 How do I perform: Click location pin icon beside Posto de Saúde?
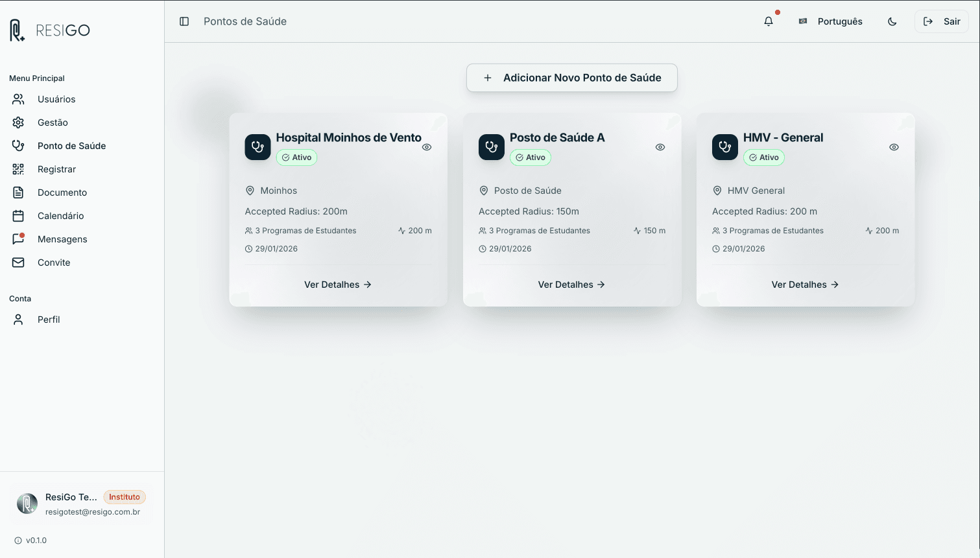483,191
